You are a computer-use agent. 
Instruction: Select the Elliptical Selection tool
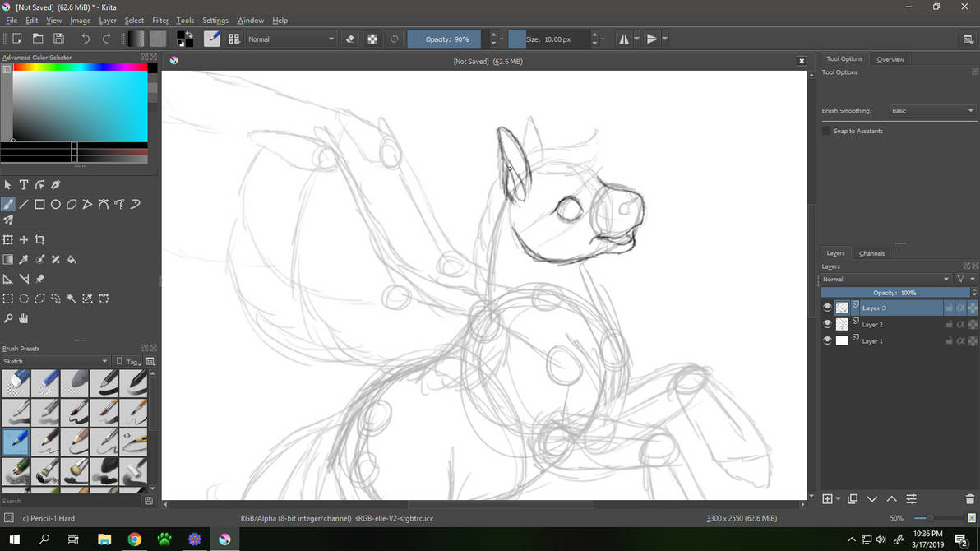click(24, 299)
